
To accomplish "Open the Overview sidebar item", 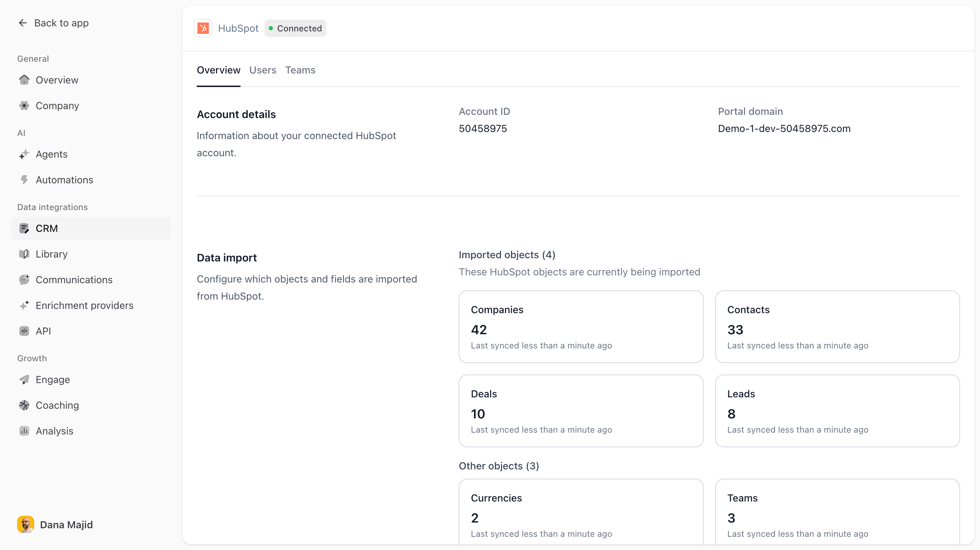I will coord(91,80).
